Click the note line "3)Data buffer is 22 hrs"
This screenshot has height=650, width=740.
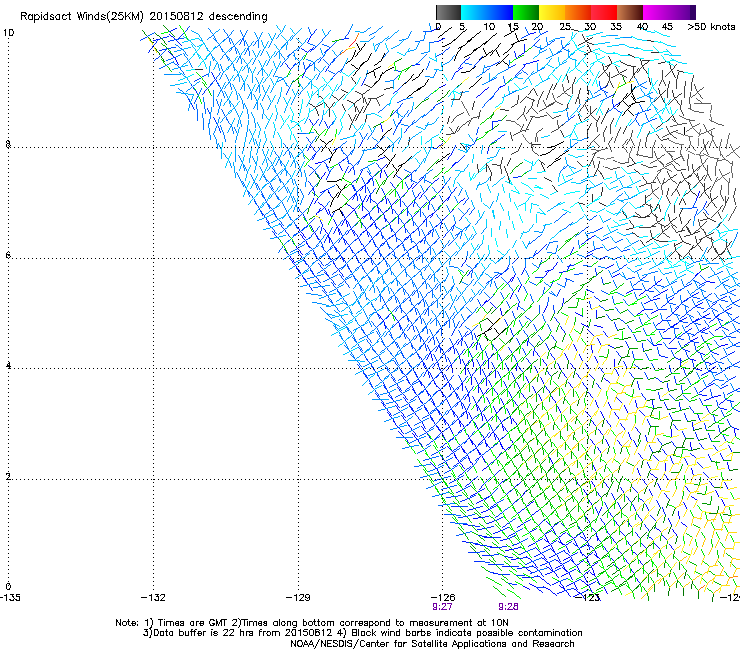[x=362, y=633]
